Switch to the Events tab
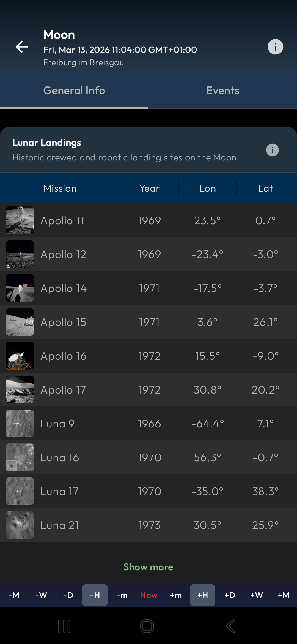The width and height of the screenshot is (297, 644). [223, 90]
